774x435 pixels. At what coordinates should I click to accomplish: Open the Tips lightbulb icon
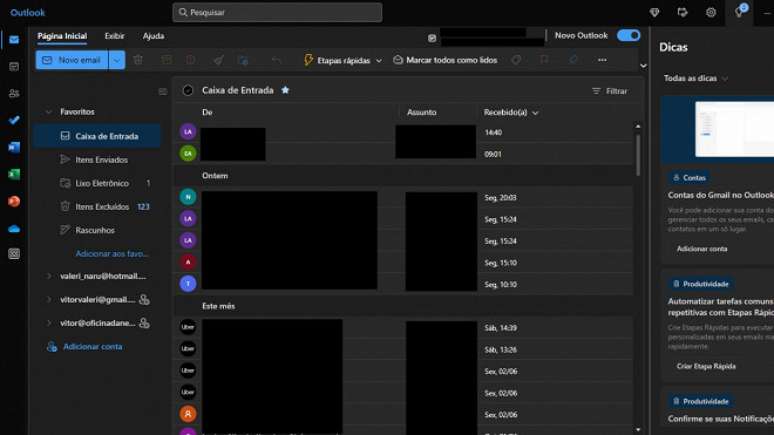(x=739, y=12)
